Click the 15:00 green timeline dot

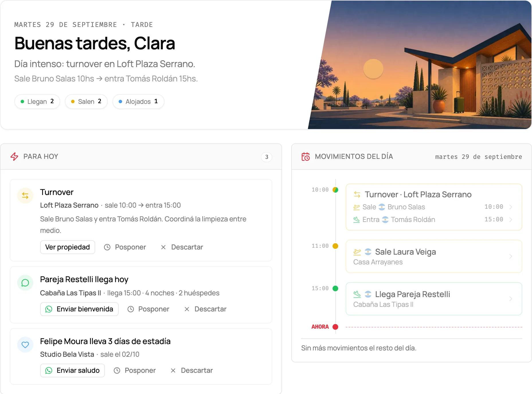coord(335,288)
